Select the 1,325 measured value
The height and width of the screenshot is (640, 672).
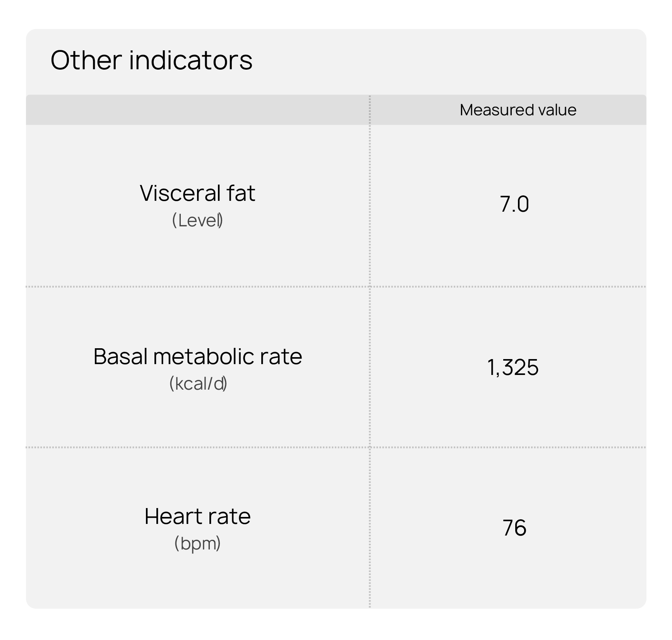[513, 368]
